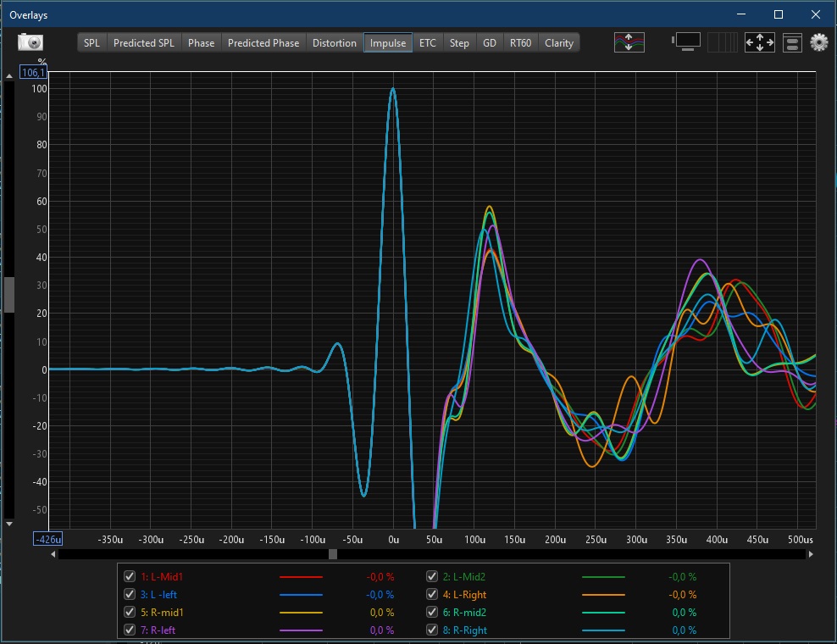
Task: Click the vertical scrollbar up arrow
Action: tap(9, 76)
